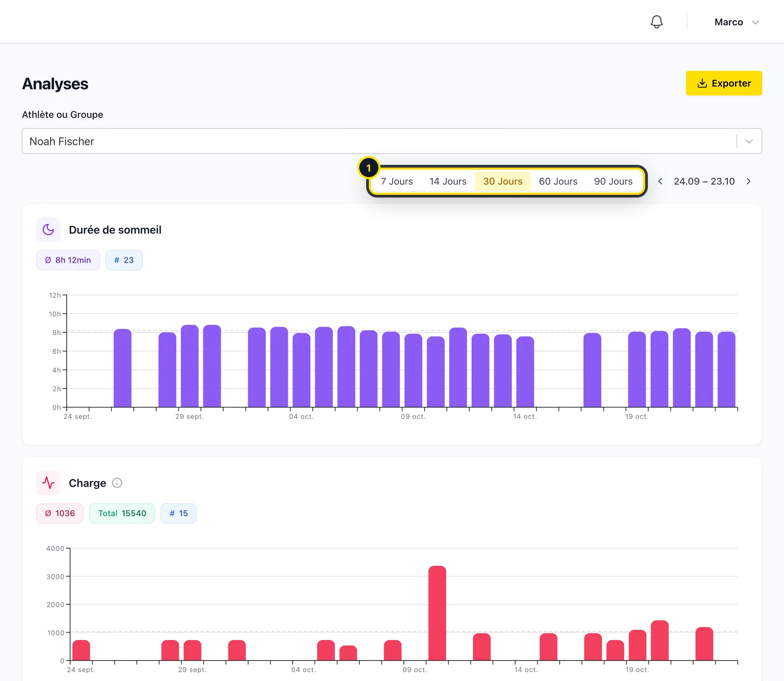Go to next date period arrow
The image size is (784, 681).
[x=749, y=181]
